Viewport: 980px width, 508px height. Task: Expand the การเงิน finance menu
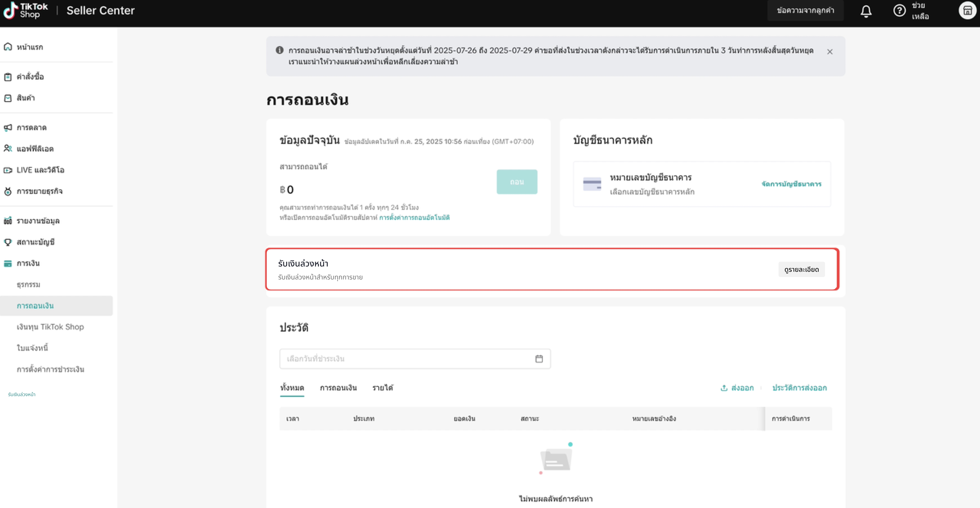[x=28, y=264]
